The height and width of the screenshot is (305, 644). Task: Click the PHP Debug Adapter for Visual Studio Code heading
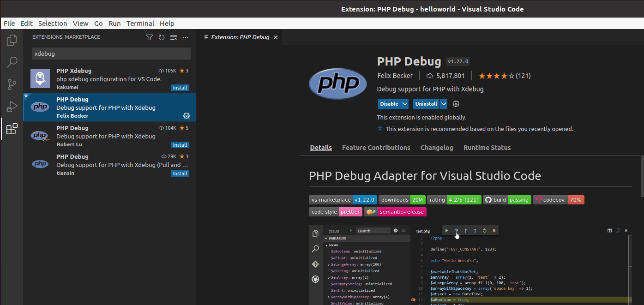tap(425, 176)
